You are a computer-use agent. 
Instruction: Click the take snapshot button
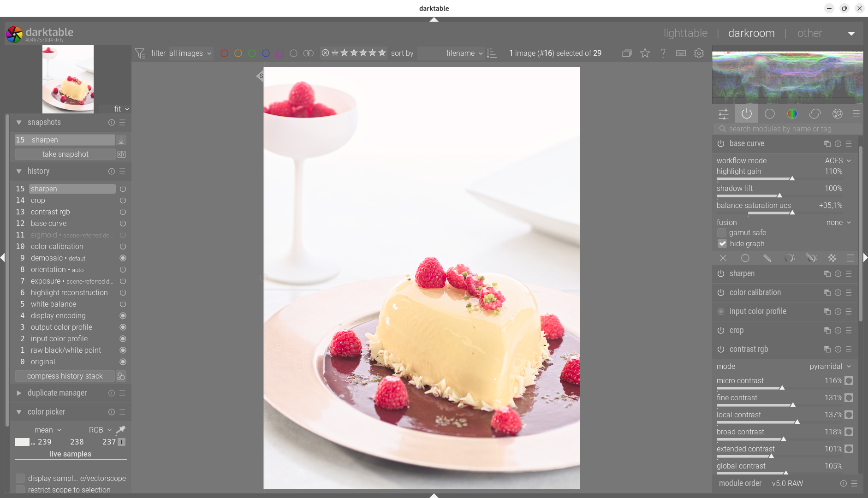[65, 154]
